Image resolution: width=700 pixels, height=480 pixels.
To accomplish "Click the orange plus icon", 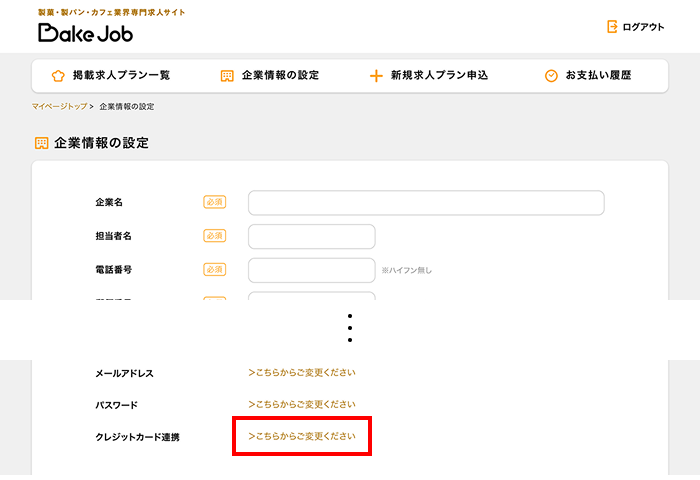I will click(x=376, y=76).
